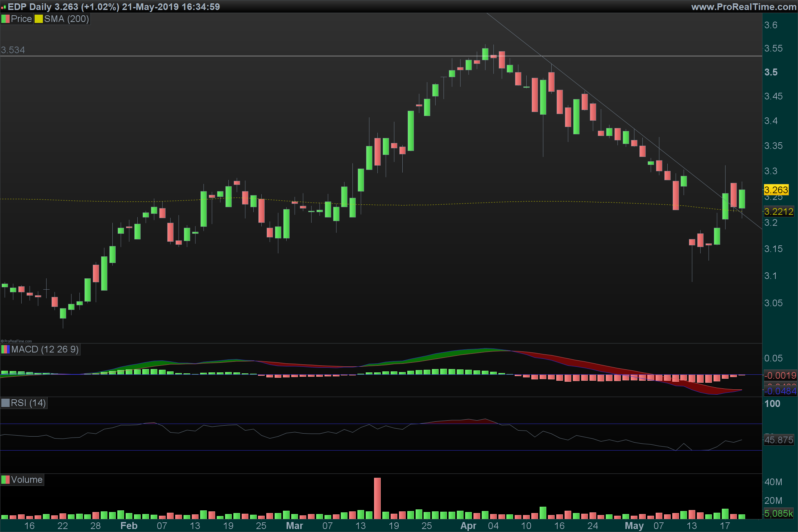
Task: Click the Apr label on the date axis
Action: pos(468,526)
